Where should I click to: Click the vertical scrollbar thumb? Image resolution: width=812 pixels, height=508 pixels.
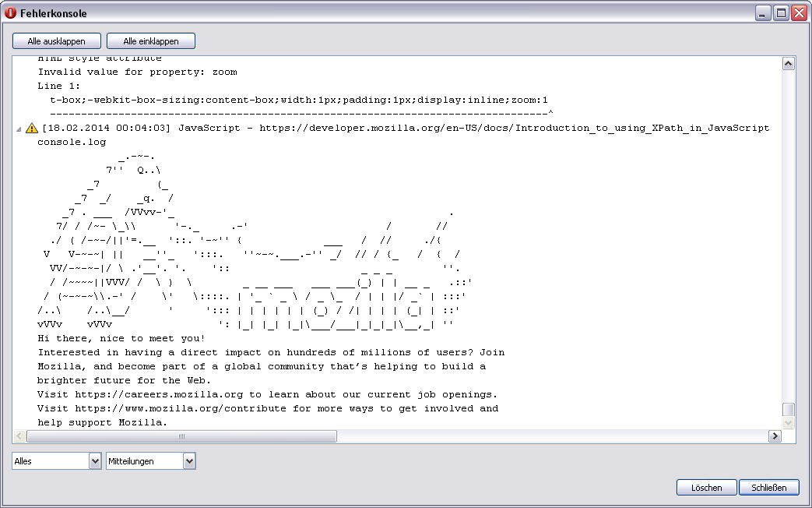coord(788,410)
